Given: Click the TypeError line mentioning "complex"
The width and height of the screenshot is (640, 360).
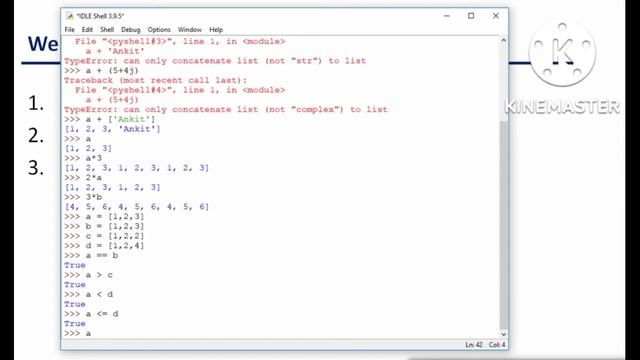Looking at the screenshot, I should [x=226, y=109].
